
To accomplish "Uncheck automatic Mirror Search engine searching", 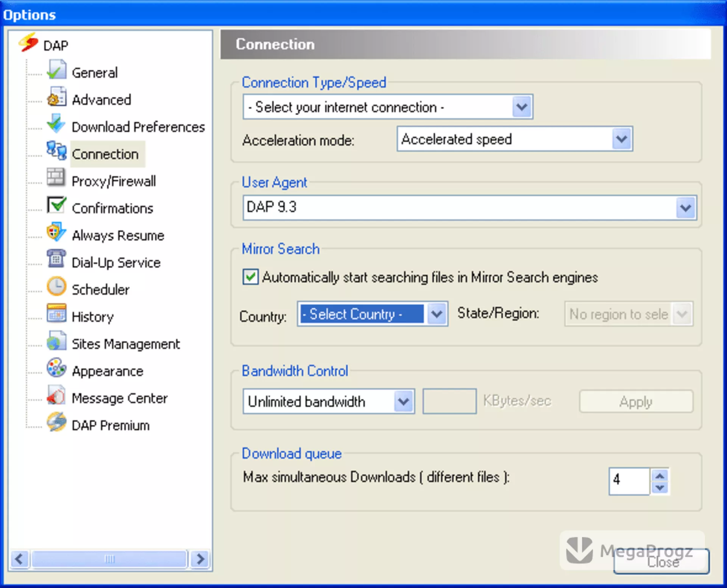I will click(251, 277).
